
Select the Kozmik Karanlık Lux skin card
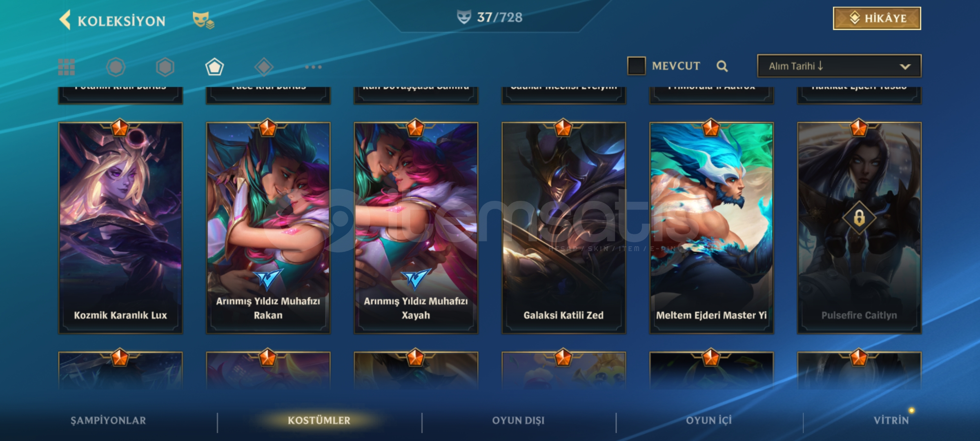pos(120,228)
